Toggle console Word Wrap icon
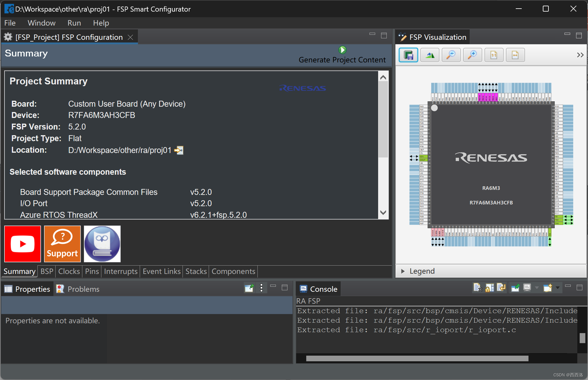The height and width of the screenshot is (380, 588). click(501, 288)
